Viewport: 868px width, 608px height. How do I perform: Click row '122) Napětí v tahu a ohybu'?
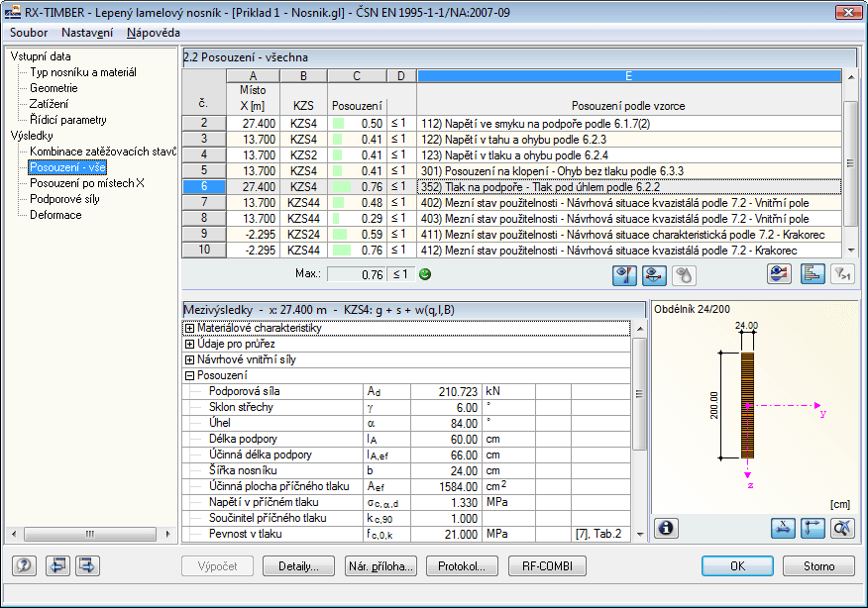(x=629, y=140)
